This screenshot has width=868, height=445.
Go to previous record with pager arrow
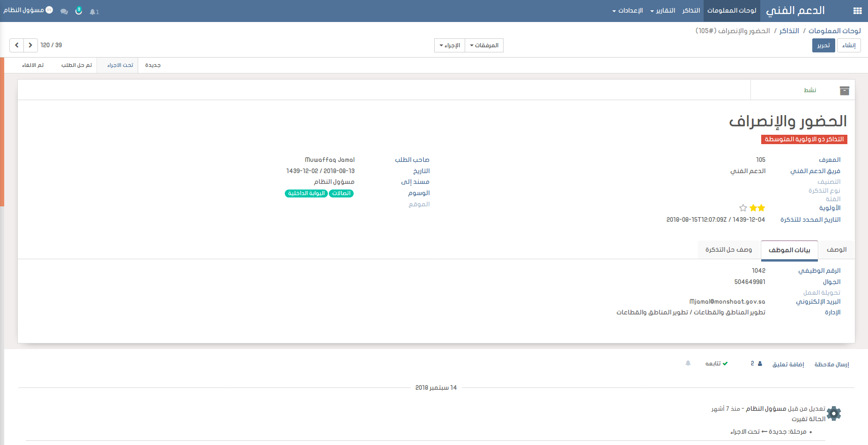tap(17, 45)
